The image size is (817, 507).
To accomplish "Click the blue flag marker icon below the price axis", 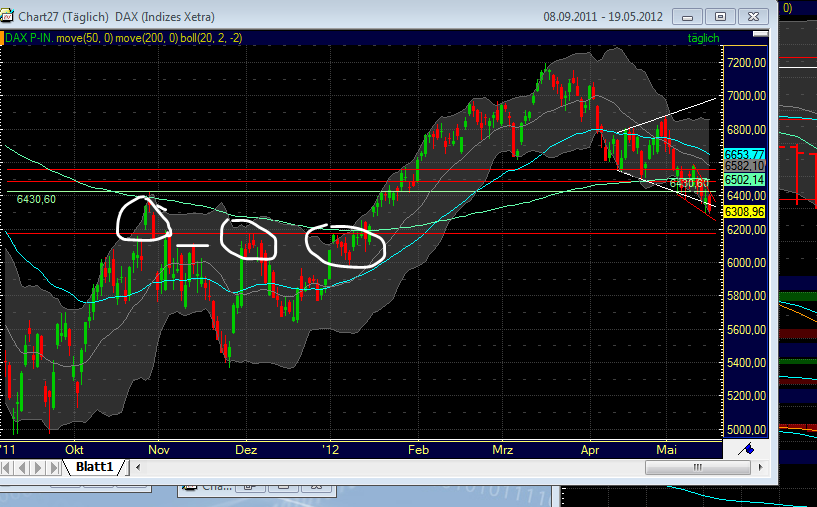I will click(746, 449).
